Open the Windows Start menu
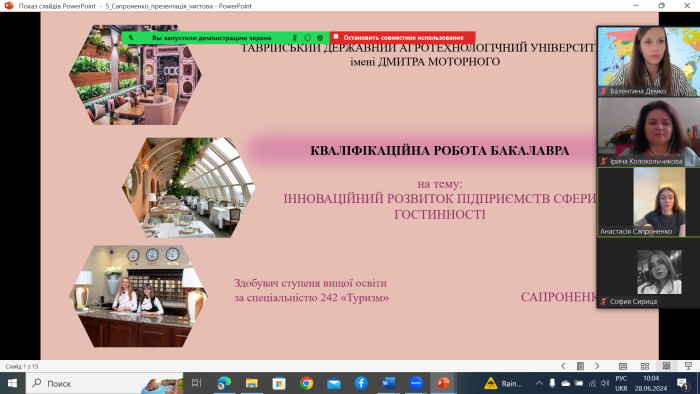Viewport: 700px width, 394px height. tap(12, 383)
